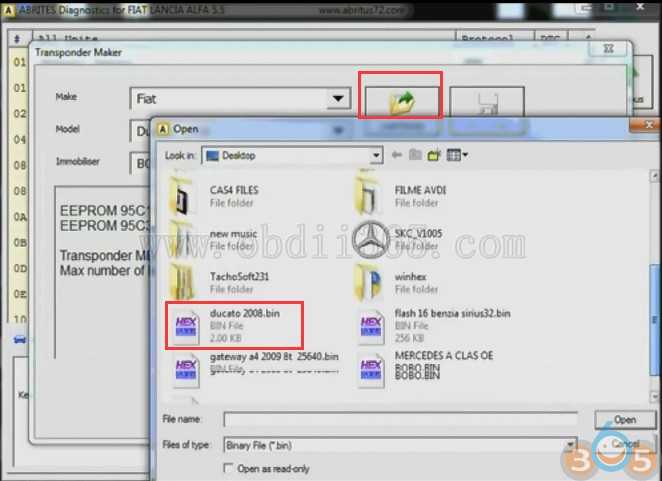Click the file list scrollbar thumb

(655, 319)
